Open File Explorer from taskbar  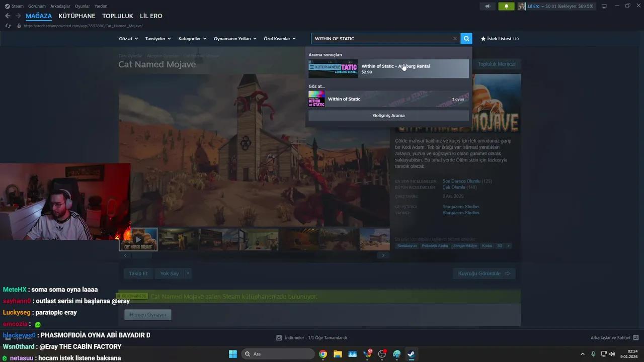[338, 354]
